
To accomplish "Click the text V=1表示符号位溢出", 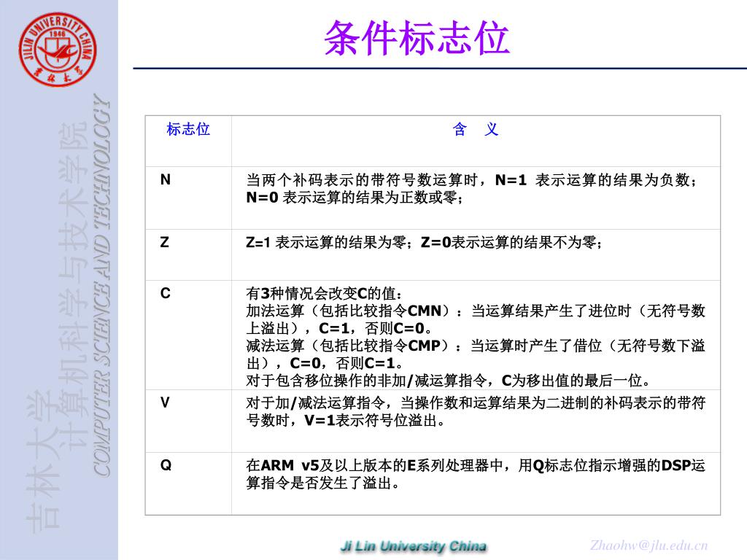I will [374, 421].
